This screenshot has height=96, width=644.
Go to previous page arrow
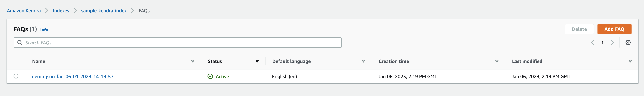[592, 43]
